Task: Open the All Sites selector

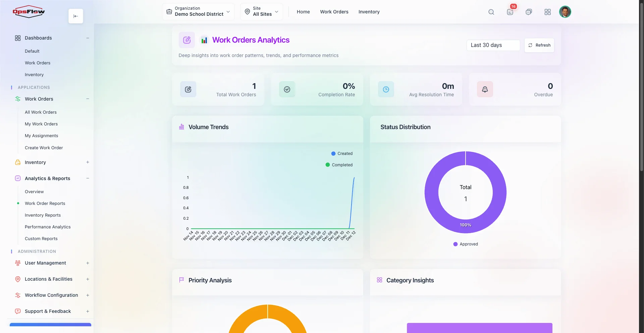Action: (262, 11)
